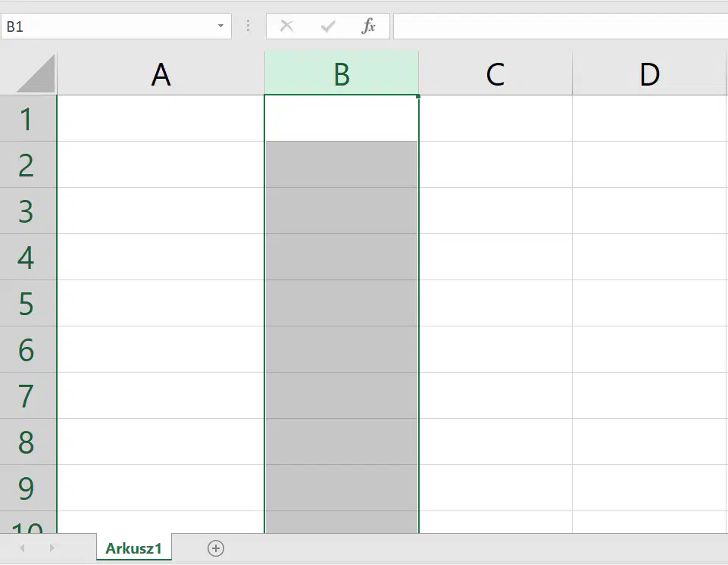Click into the formula bar input field

tap(561, 26)
